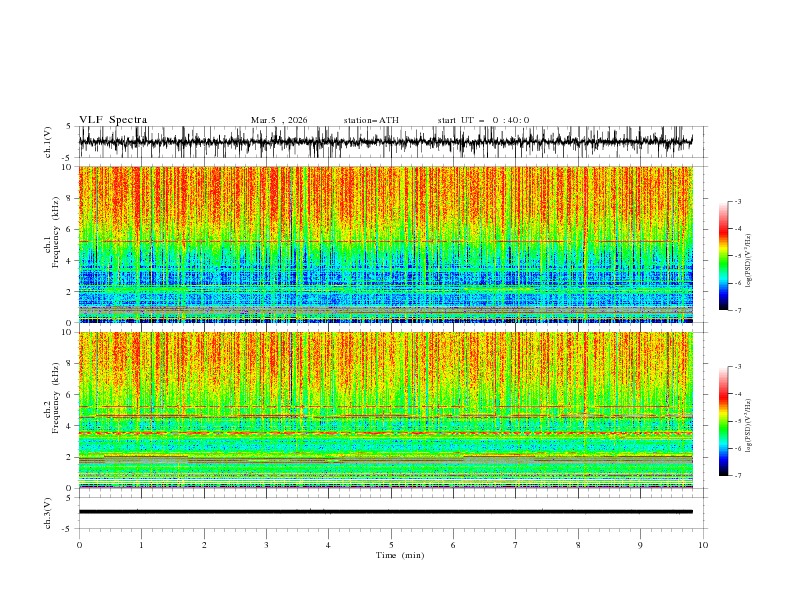This screenshot has height=612, width=792.
Task: Click the "4" kHz tick on ch.1 frequency axis
Action: click(69, 261)
